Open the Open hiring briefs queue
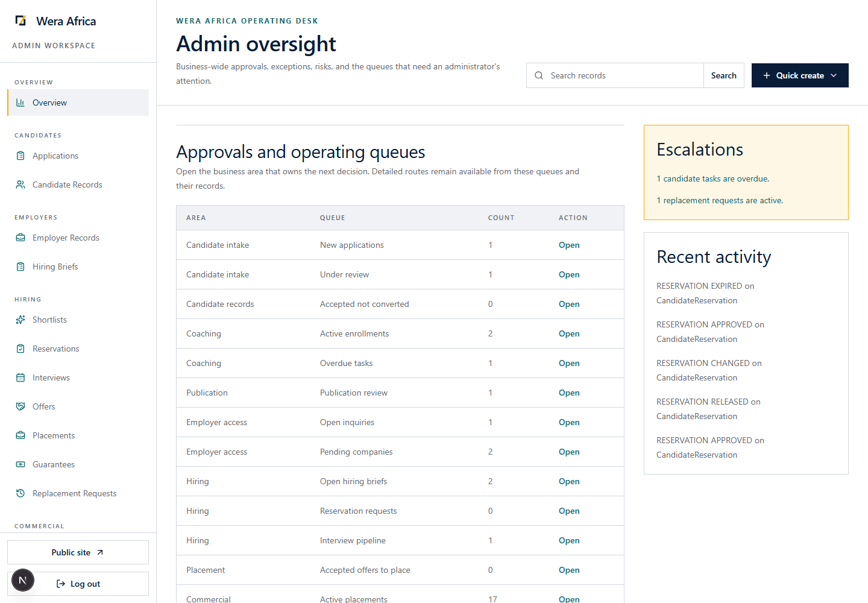The width and height of the screenshot is (868, 603). [569, 481]
